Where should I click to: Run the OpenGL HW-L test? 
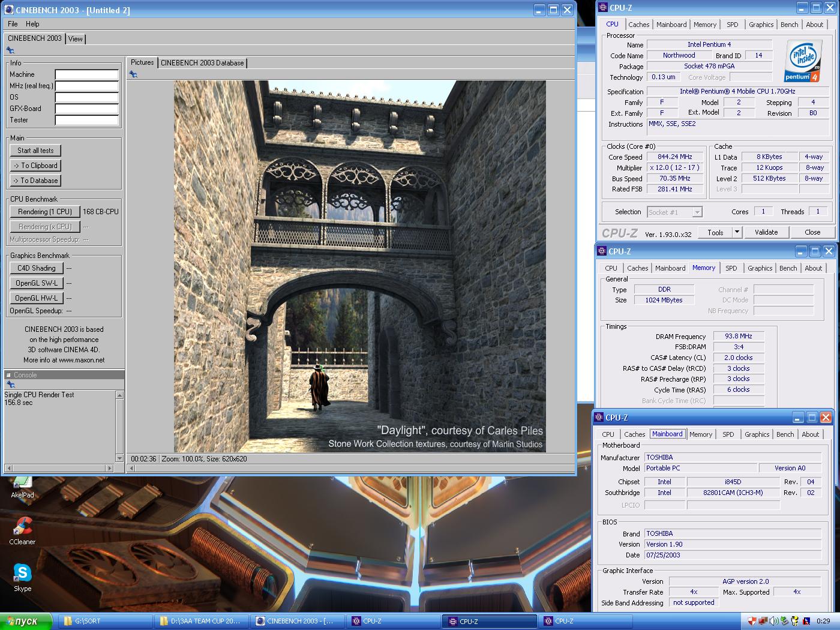[x=36, y=298]
